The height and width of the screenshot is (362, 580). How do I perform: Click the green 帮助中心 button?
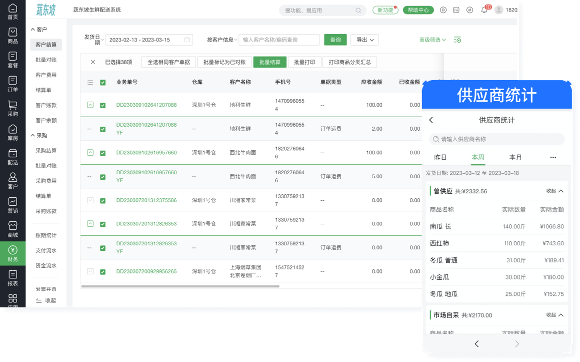click(x=418, y=10)
